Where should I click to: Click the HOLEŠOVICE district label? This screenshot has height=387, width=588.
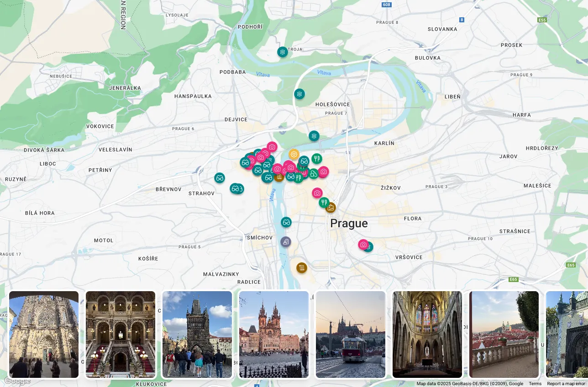(333, 105)
